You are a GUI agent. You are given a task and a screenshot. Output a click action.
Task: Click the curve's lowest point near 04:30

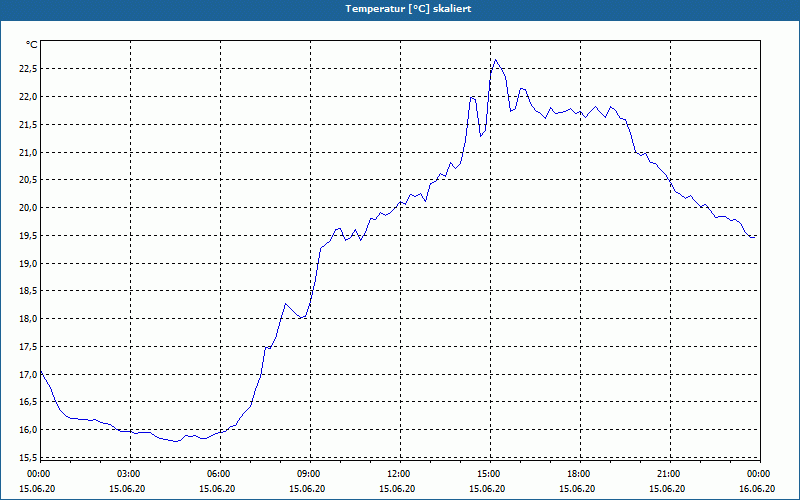click(x=176, y=441)
